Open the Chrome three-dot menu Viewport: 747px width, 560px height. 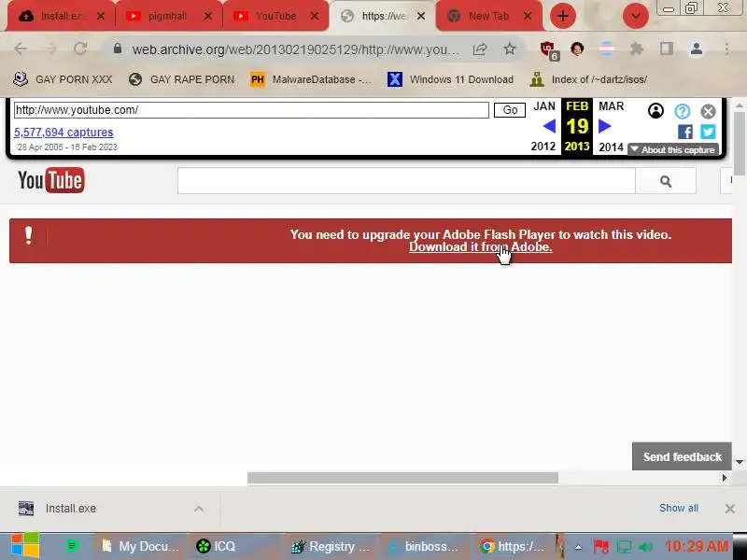pyautogui.click(x=726, y=49)
